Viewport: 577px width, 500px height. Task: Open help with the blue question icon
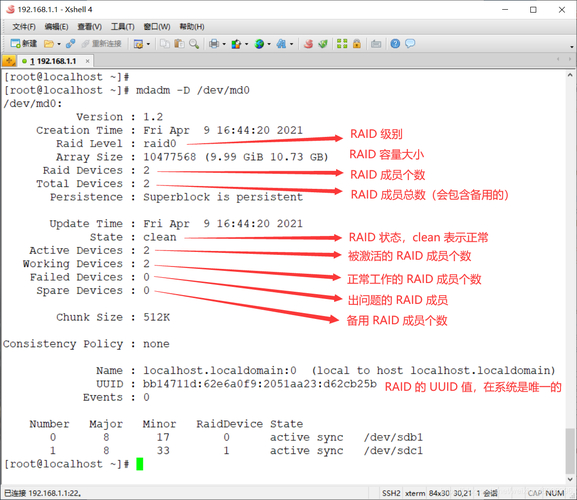tap(395, 44)
